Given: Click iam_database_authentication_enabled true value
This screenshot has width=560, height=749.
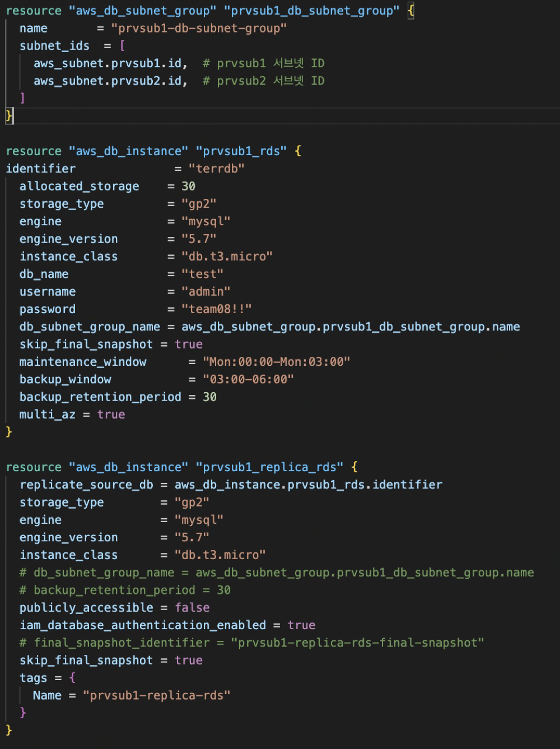Looking at the screenshot, I should (301, 625).
